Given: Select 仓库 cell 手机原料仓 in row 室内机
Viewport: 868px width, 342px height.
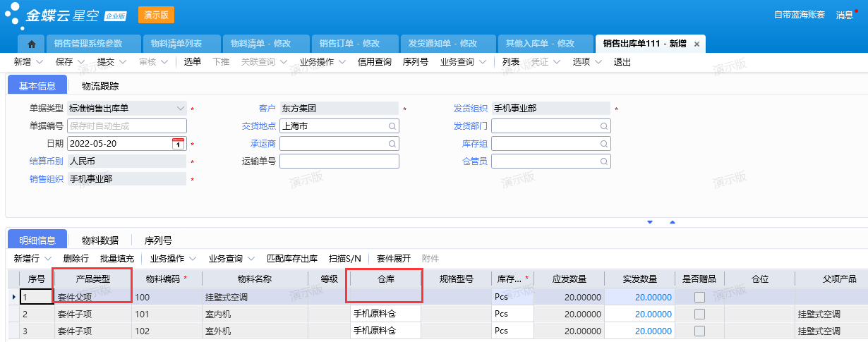Looking at the screenshot, I should pos(385,314).
